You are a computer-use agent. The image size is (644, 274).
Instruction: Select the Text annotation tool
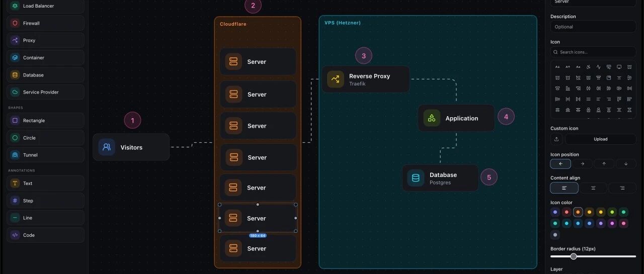coord(45,184)
